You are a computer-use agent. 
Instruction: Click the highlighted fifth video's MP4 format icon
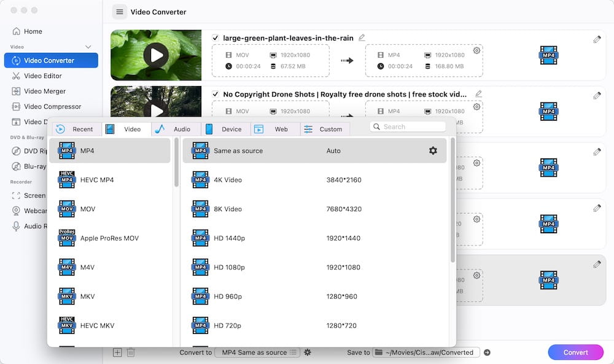tap(548, 281)
